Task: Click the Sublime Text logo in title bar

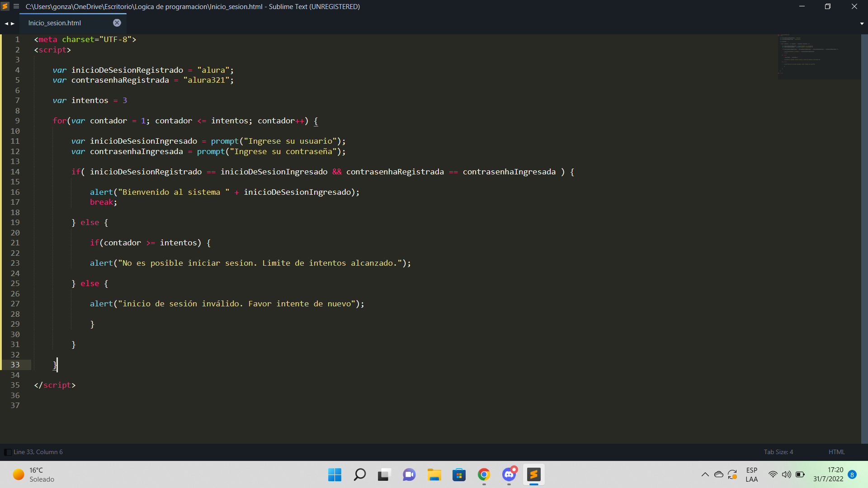Action: click(x=5, y=6)
